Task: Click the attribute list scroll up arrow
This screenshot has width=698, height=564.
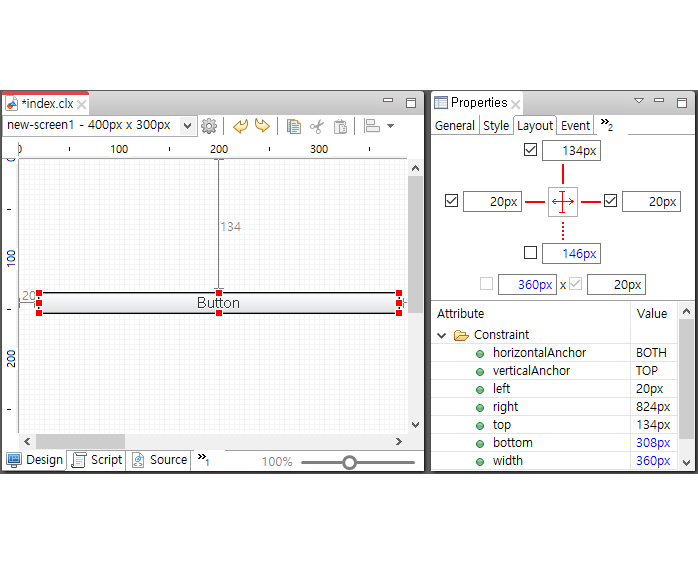Action: tap(686, 312)
